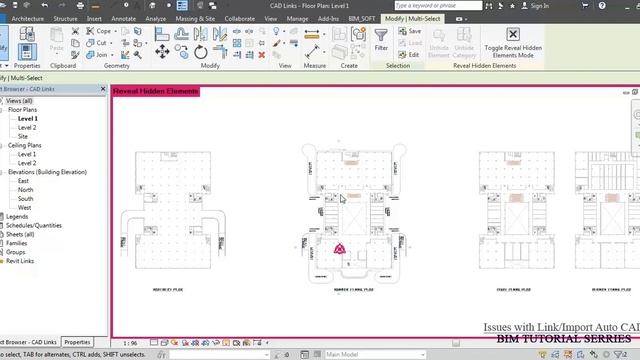This screenshot has height=360, width=640.
Task: Click the Offset tool icon
Action: 181,34
